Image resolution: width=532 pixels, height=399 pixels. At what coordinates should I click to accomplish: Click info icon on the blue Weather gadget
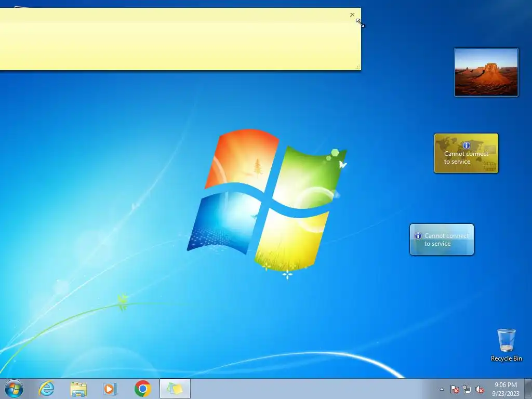[x=418, y=236]
